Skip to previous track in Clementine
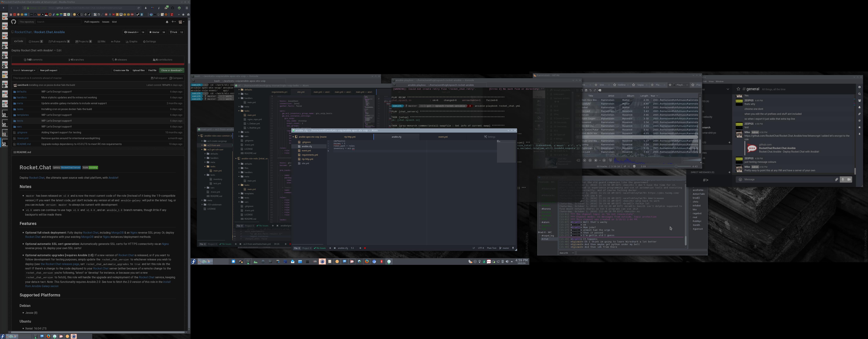 pyautogui.click(x=585, y=160)
